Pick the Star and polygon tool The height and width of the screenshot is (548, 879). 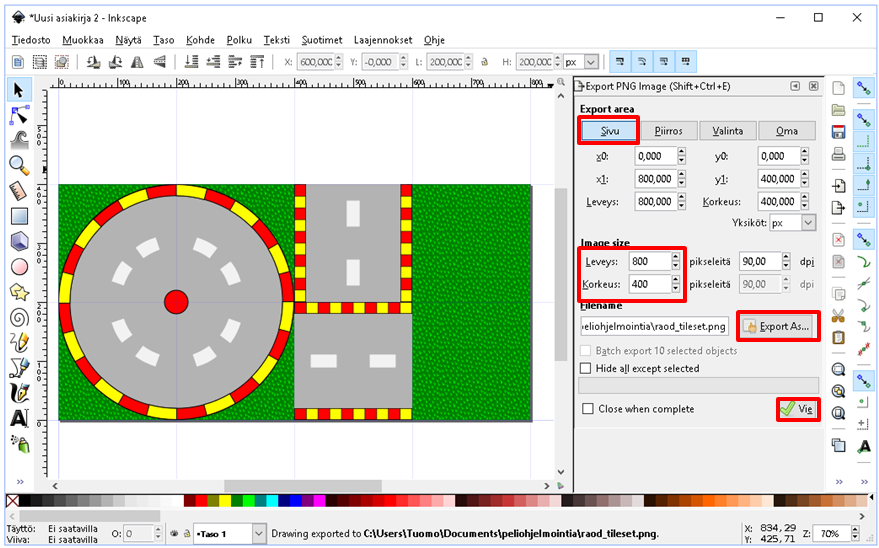18,292
